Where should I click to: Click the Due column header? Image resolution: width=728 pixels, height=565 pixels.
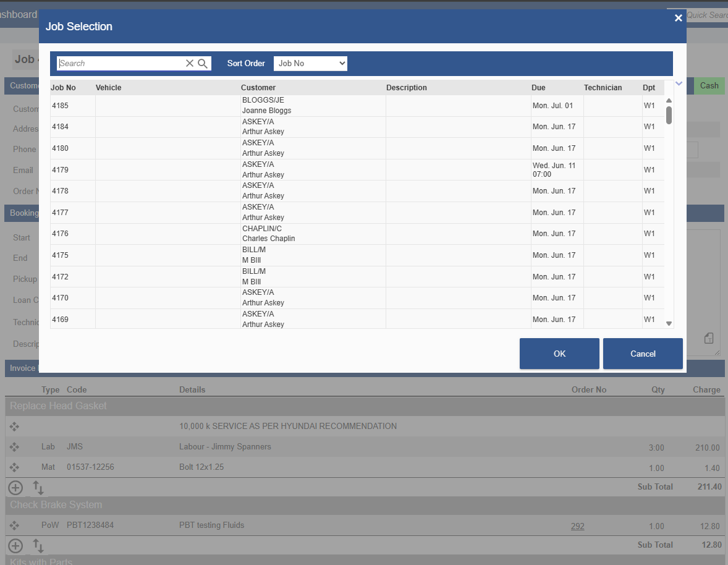click(x=538, y=88)
